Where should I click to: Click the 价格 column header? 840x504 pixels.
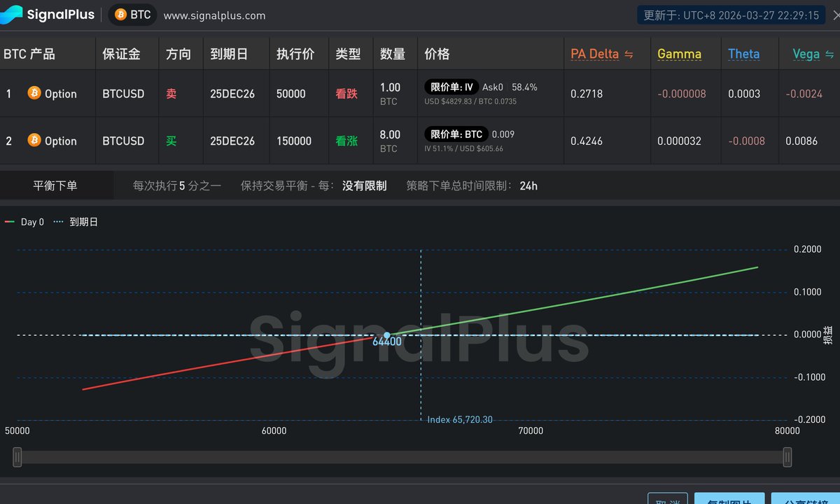437,54
